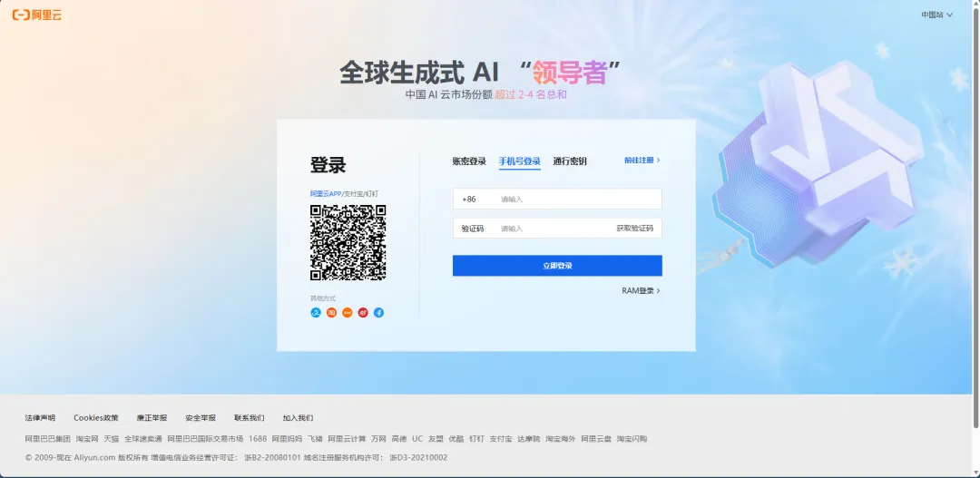980x478 pixels.
Task: Visit the 飞猪 footer link
Action: point(315,439)
